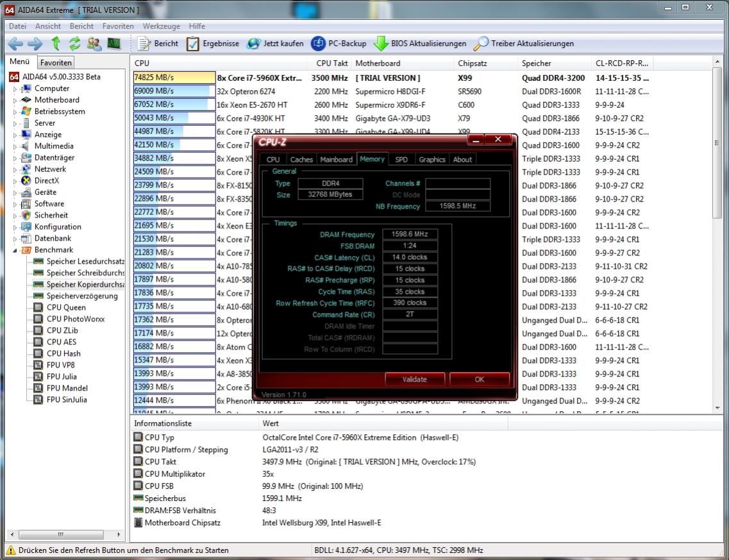Select the CPU PhotoWorxx benchmark icon
Image resolution: width=729 pixels, height=560 pixels.
tap(38, 319)
